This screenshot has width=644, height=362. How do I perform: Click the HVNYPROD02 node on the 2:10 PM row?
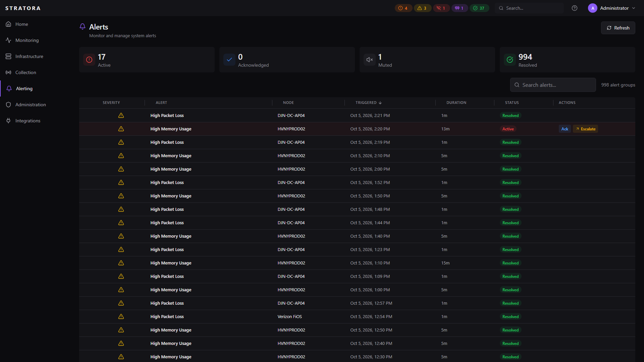[291, 156]
